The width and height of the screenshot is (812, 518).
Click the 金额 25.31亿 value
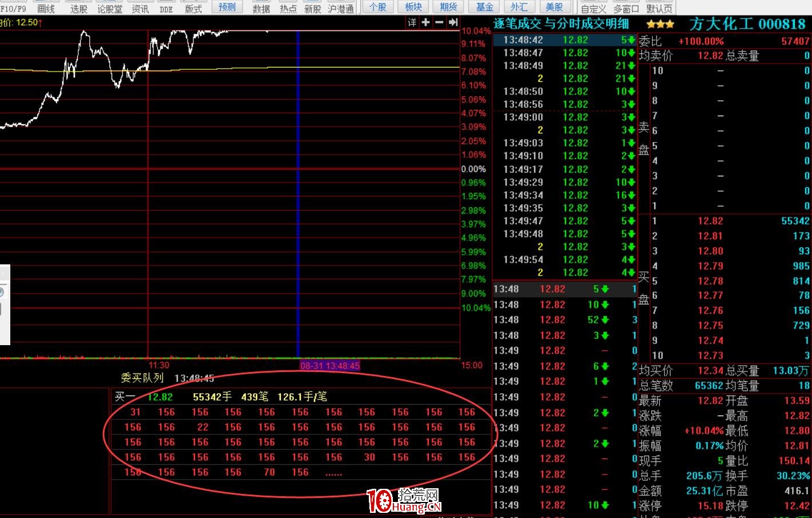point(705,491)
